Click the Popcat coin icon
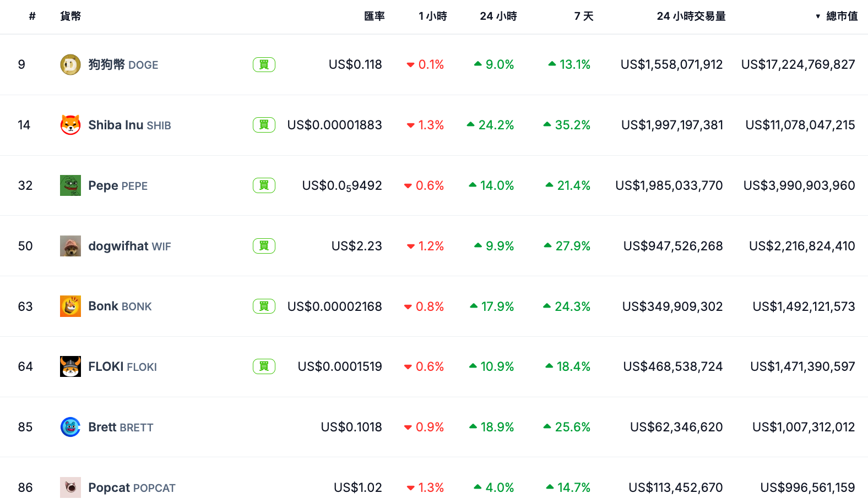868x504 pixels. coord(70,487)
